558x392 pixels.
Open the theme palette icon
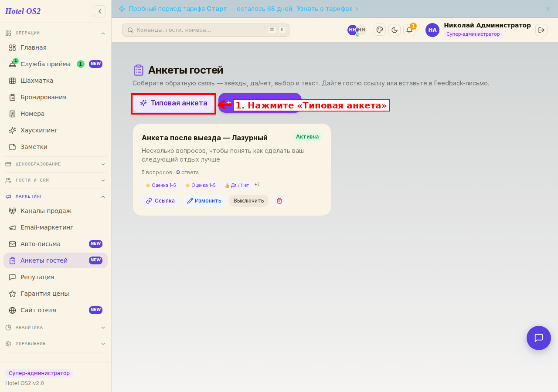(x=380, y=30)
